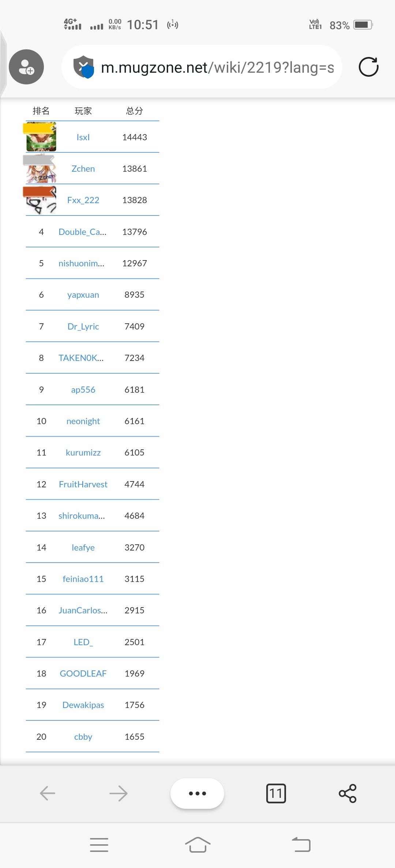Open yapxuan's player page
The height and width of the screenshot is (868, 395).
[83, 295]
